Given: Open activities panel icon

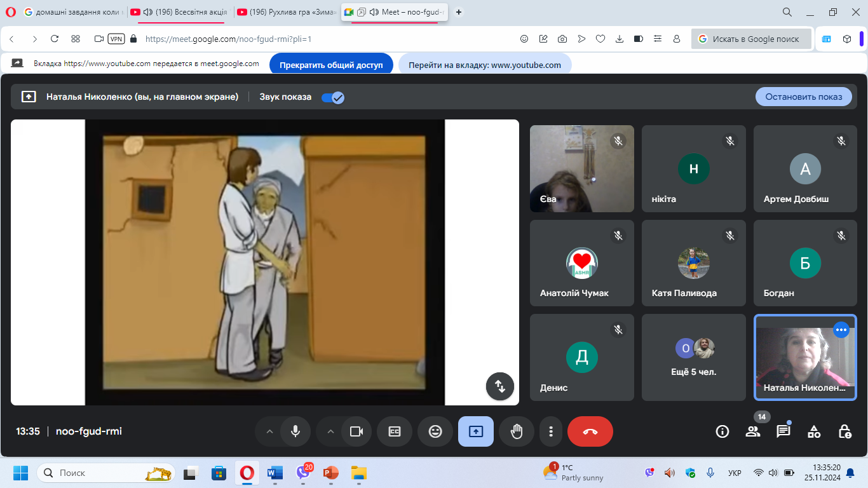Looking at the screenshot, I should point(814,431).
